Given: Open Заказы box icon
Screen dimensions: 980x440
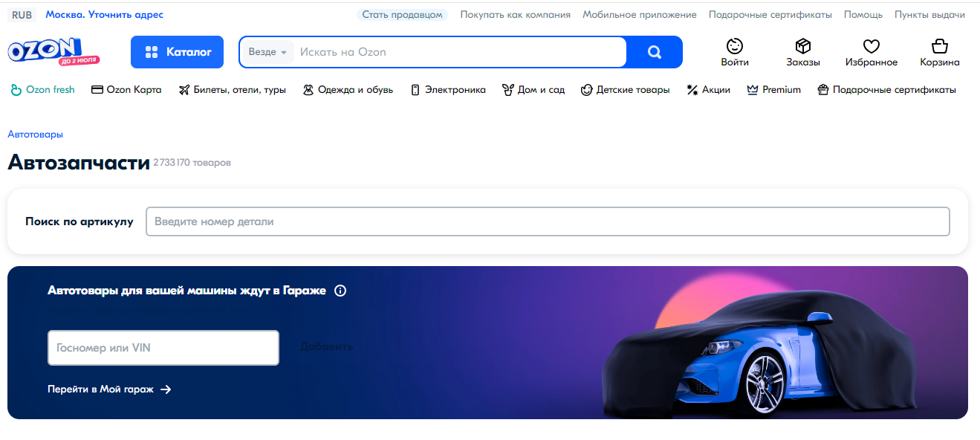Looking at the screenshot, I should coord(803,45).
